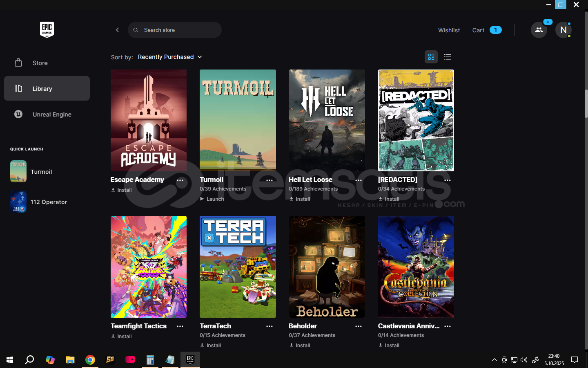Open the Library section
Screen dimensions: 588x368
click(x=47, y=88)
